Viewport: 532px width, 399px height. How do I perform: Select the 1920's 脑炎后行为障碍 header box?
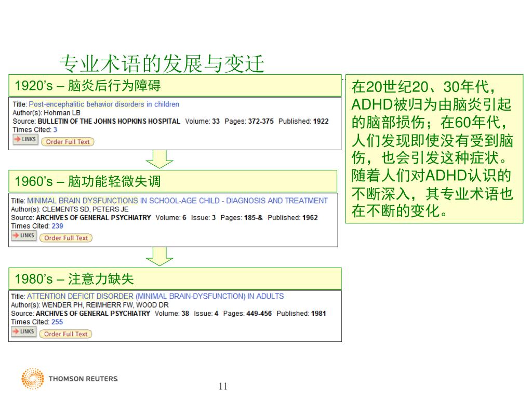pyautogui.click(x=175, y=85)
